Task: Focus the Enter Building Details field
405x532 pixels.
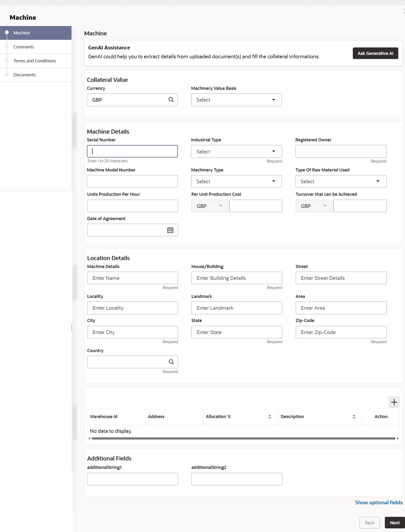Action: click(237, 278)
